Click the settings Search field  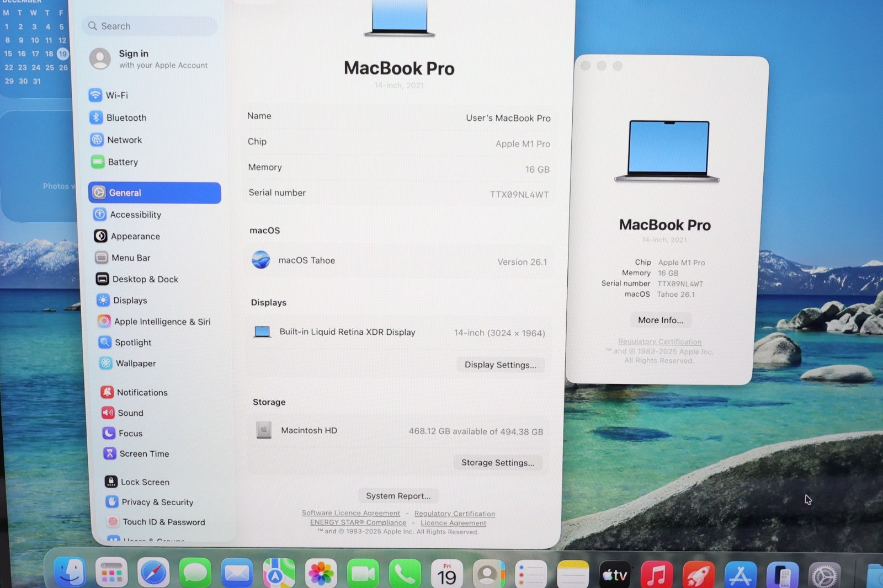pos(150,26)
